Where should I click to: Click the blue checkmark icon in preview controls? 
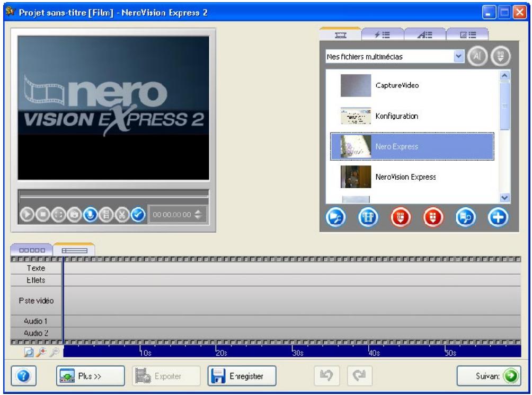[138, 215]
